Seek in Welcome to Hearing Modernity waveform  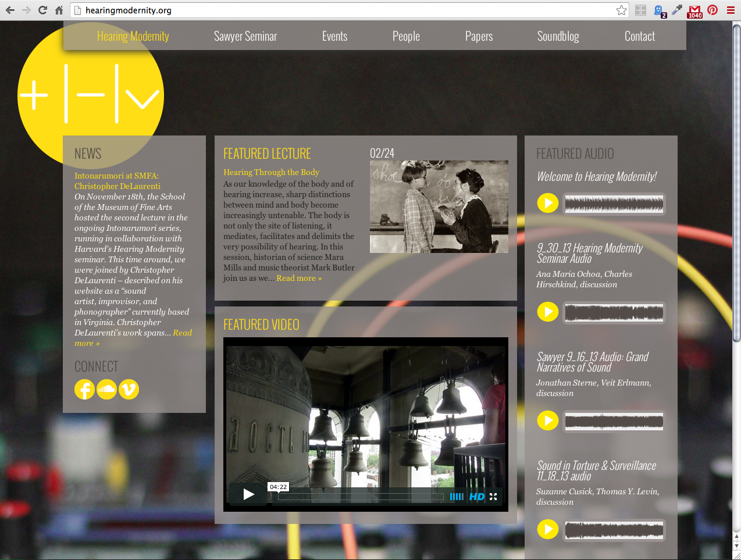614,204
